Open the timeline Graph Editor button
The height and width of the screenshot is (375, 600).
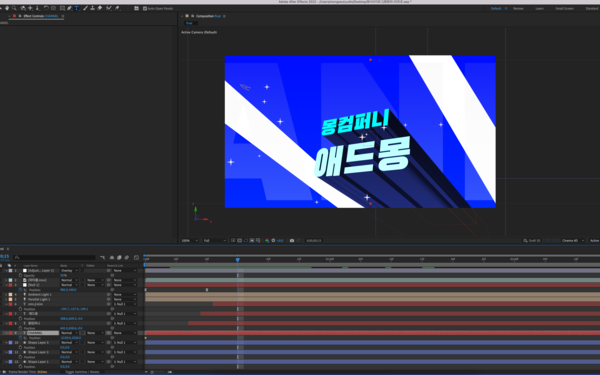click(x=136, y=258)
